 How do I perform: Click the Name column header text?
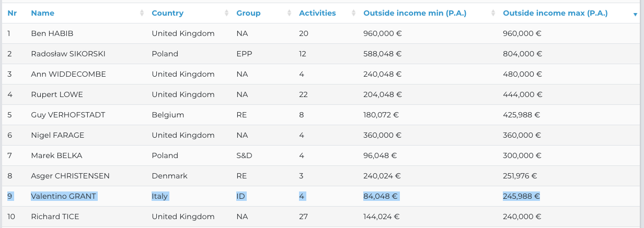pyautogui.click(x=42, y=13)
